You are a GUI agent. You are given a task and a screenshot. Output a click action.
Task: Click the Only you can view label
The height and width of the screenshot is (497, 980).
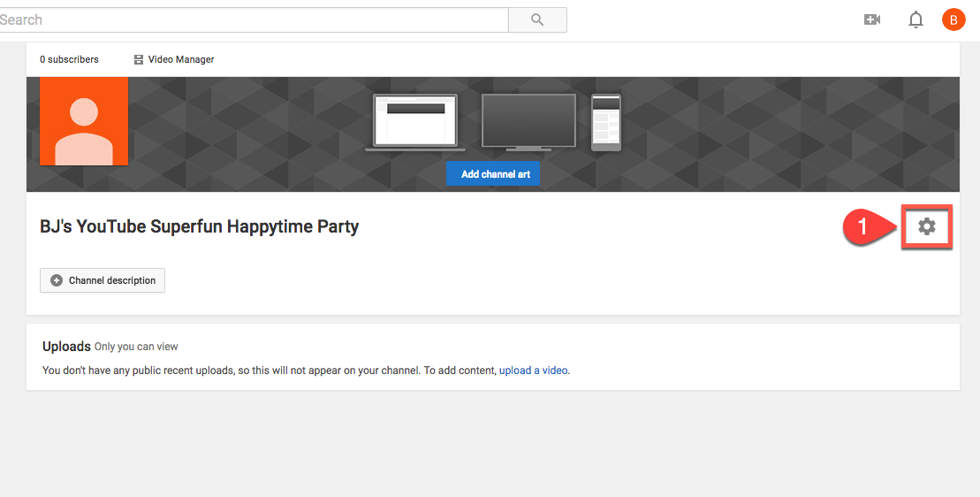pyautogui.click(x=136, y=347)
